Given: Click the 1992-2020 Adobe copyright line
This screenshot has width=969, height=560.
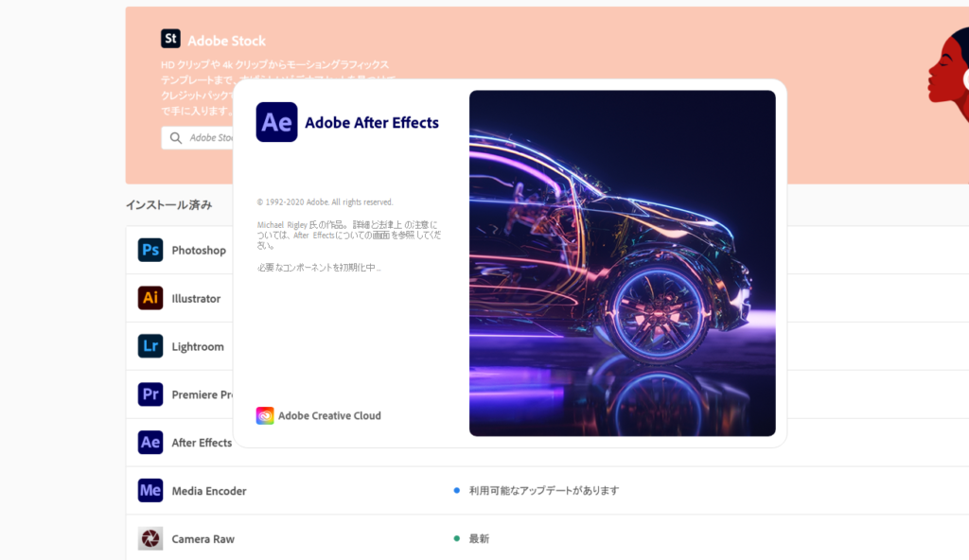Looking at the screenshot, I should click(326, 202).
